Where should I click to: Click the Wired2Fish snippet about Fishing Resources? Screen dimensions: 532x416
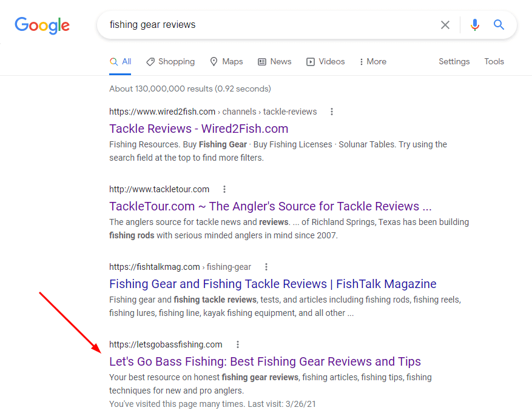point(278,151)
